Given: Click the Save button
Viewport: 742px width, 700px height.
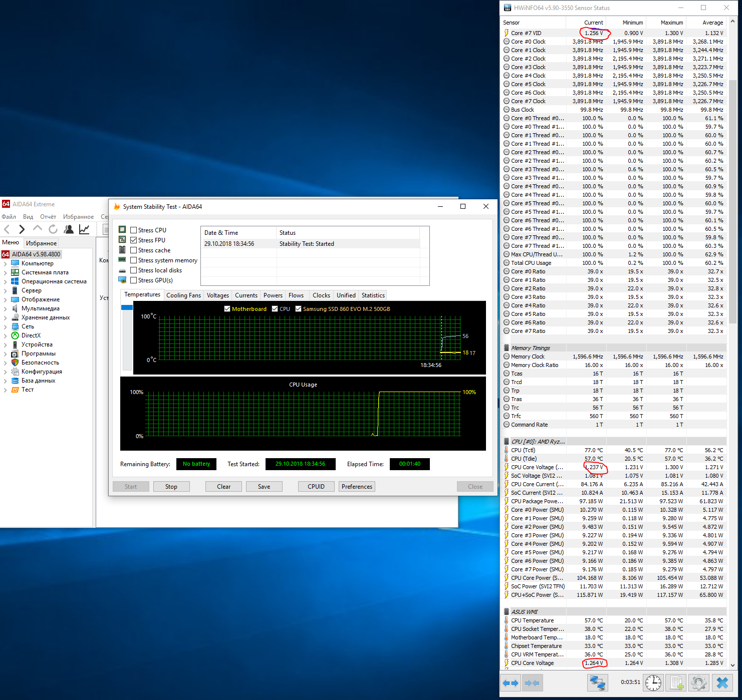Looking at the screenshot, I should pyautogui.click(x=264, y=487).
